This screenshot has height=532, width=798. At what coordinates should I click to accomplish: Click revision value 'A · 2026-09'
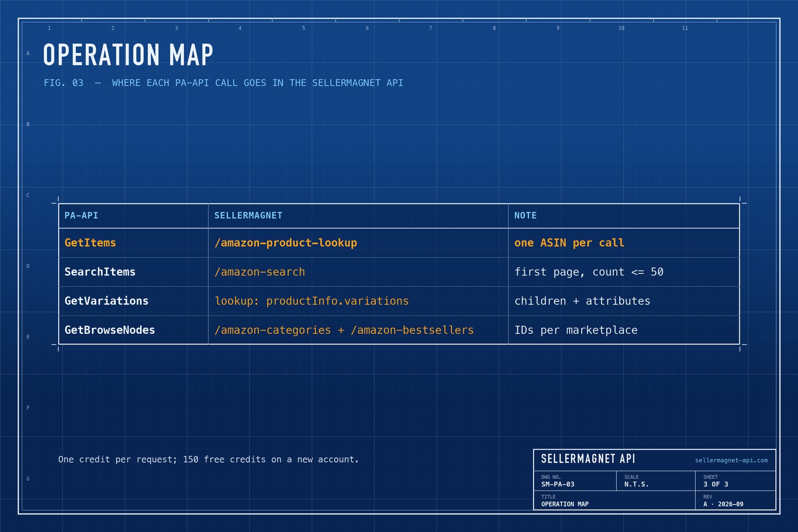coord(723,504)
